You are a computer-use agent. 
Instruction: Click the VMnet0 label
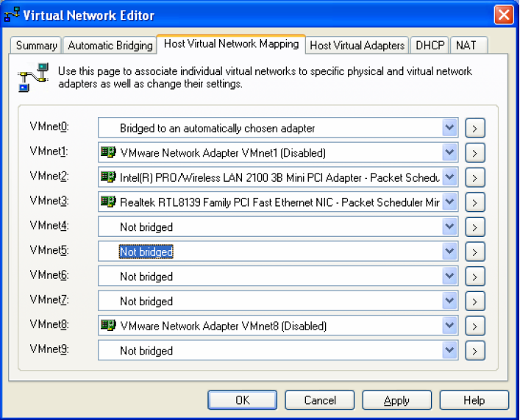[49, 127]
